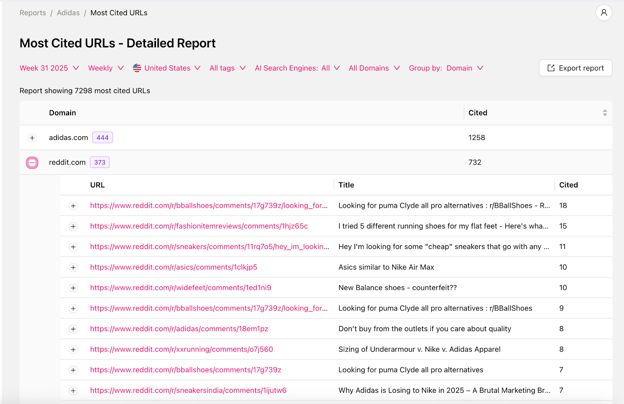Open the user profile icon

[603, 13]
